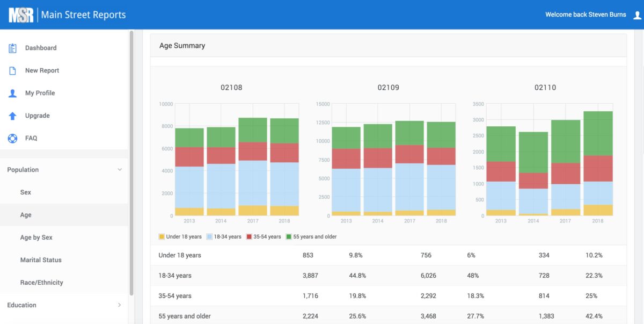The width and height of the screenshot is (644, 324).
Task: Click the FAQ lifebuoy icon
Action: click(12, 138)
